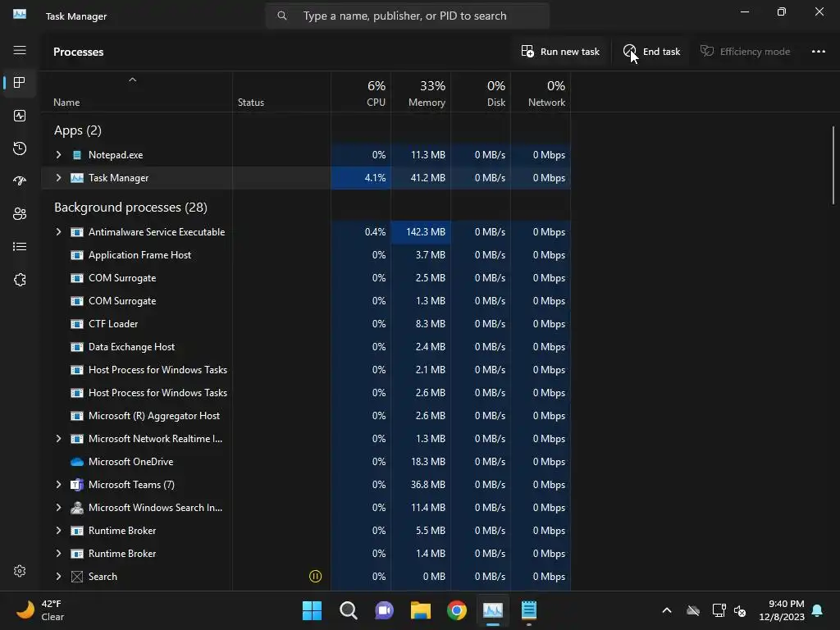Click the End task button
Image resolution: width=840 pixels, height=630 pixels.
pyautogui.click(x=651, y=52)
